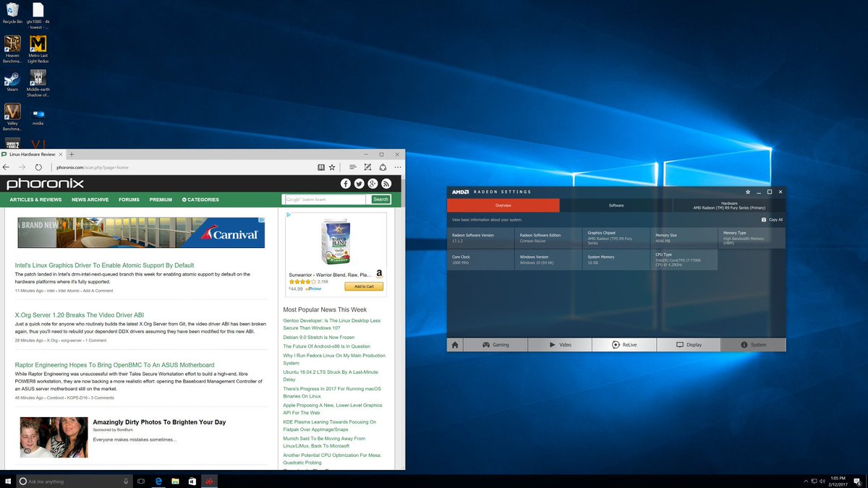Screen dimensions: 868x488
Task: Launch the Valley Benchmark desktop shortcut
Action: (12, 116)
